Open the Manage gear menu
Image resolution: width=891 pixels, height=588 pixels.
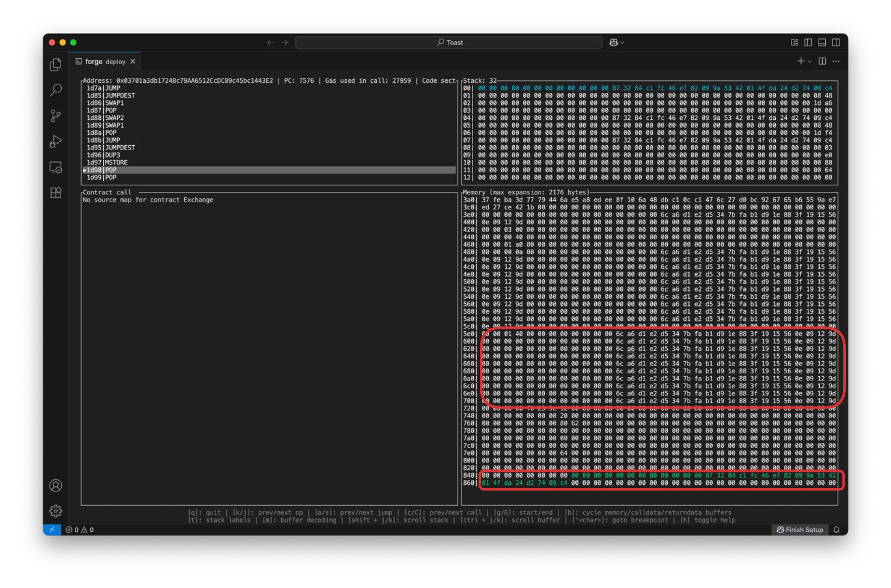(56, 511)
